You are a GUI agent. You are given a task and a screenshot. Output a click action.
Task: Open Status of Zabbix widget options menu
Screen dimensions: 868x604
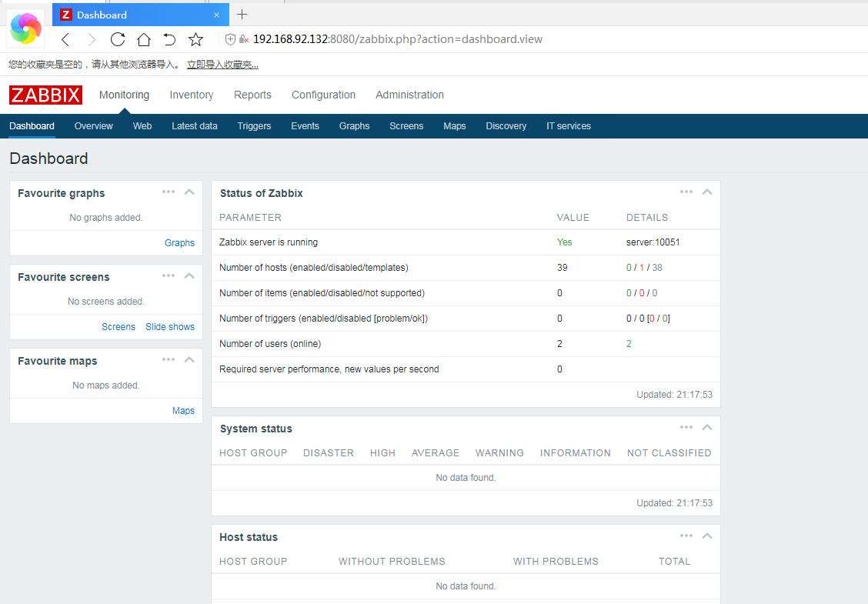pos(686,192)
